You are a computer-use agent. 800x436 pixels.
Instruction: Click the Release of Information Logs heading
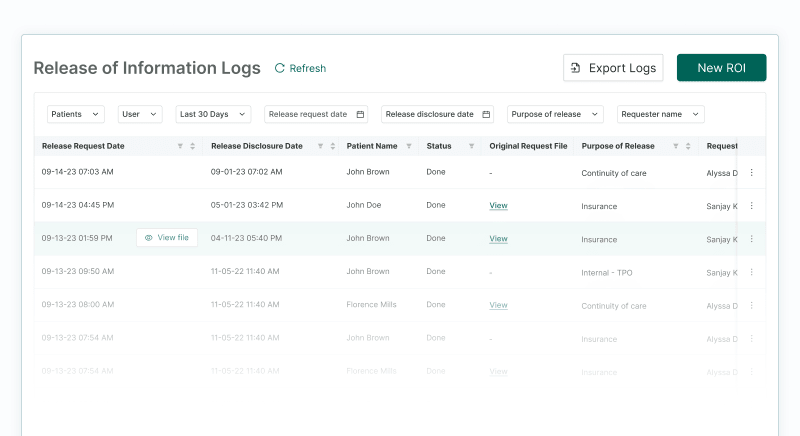coord(147,68)
